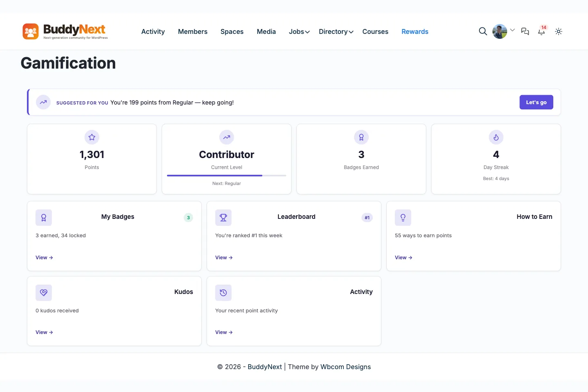Click the My Badges card title
Viewport: 588px width, 392px height.
click(118, 217)
